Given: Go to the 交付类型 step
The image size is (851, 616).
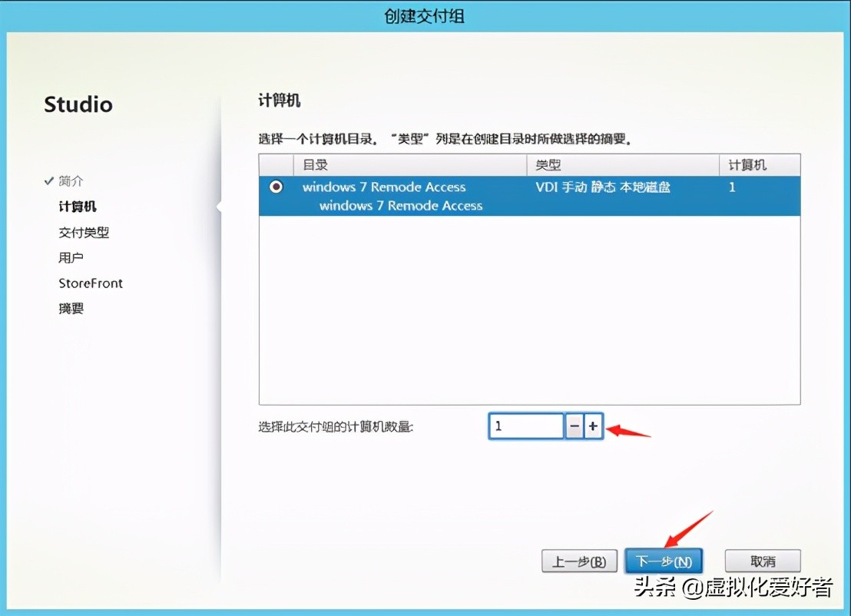Looking at the screenshot, I should (x=84, y=232).
